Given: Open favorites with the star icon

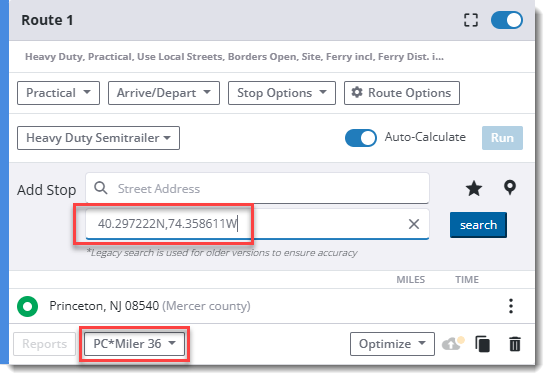Looking at the screenshot, I should coord(474,188).
